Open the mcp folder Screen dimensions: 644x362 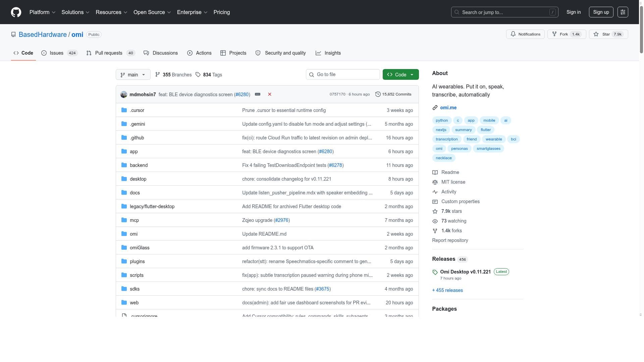pyautogui.click(x=134, y=220)
